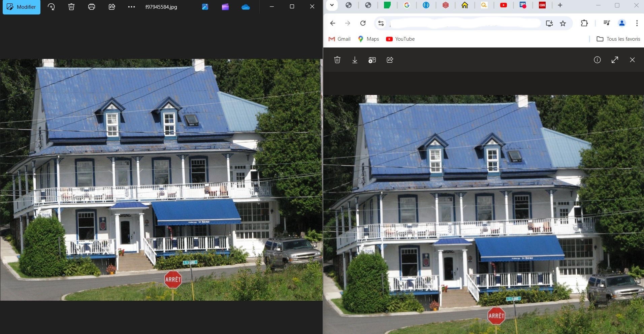Print the photo from Photos toolbar
Screen dimensions: 644x334
point(92,7)
